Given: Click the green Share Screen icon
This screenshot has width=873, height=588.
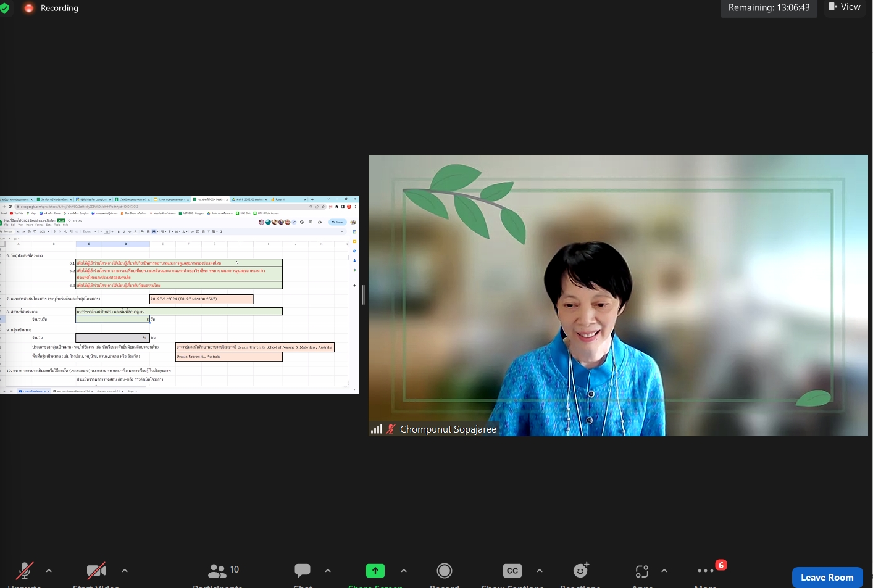Looking at the screenshot, I should (x=375, y=571).
